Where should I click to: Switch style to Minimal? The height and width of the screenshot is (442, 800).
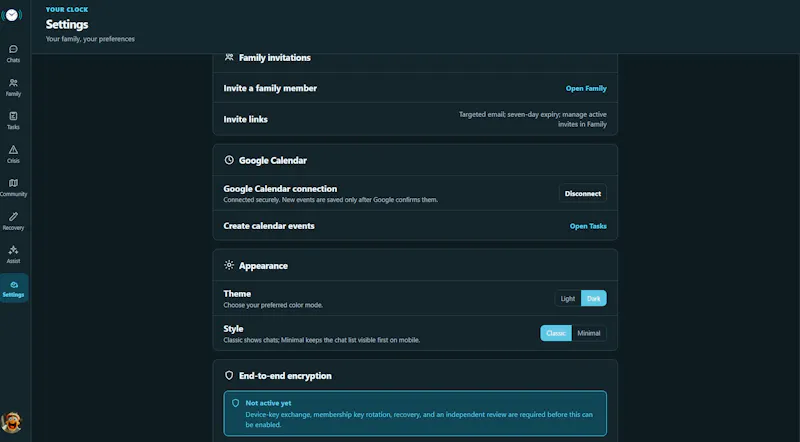point(589,333)
